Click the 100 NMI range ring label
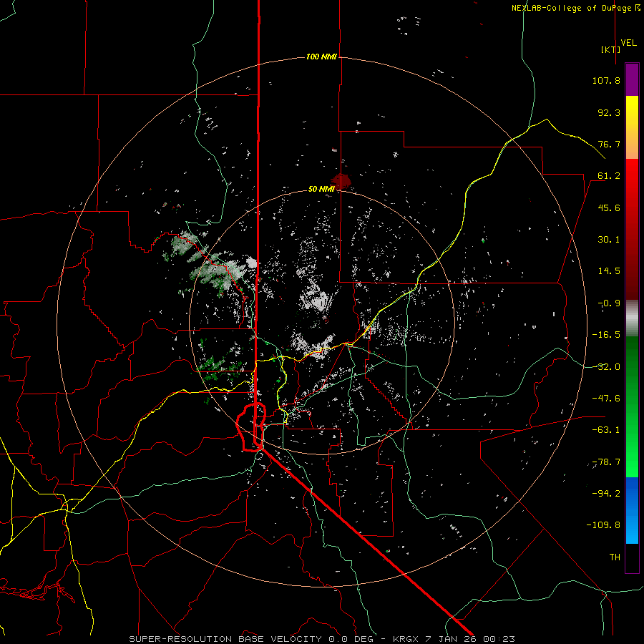This screenshot has width=644, height=644. [x=321, y=57]
